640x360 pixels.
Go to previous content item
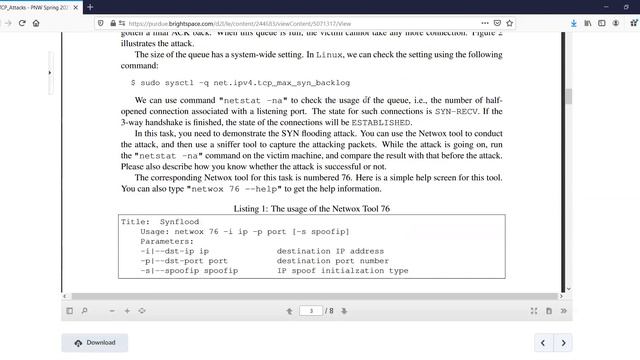click(x=543, y=343)
